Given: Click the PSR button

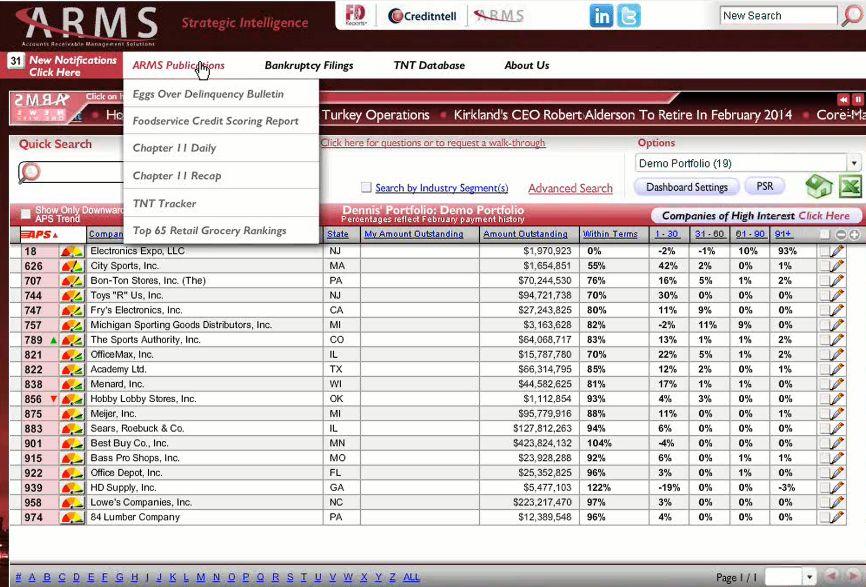Looking at the screenshot, I should click(x=764, y=186).
